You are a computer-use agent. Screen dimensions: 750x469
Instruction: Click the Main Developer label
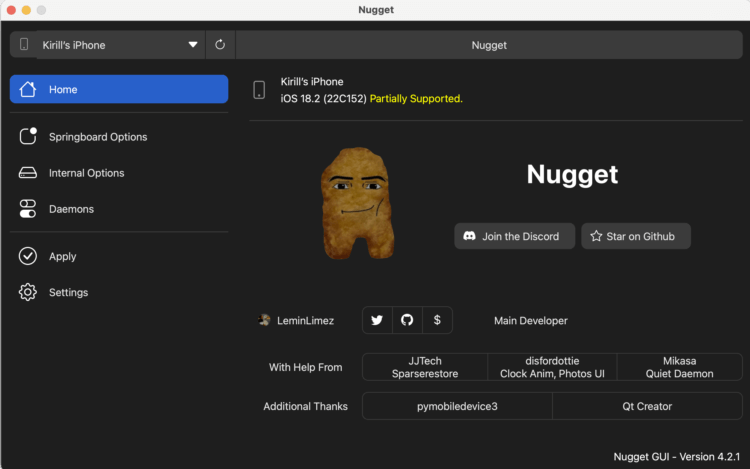531,321
